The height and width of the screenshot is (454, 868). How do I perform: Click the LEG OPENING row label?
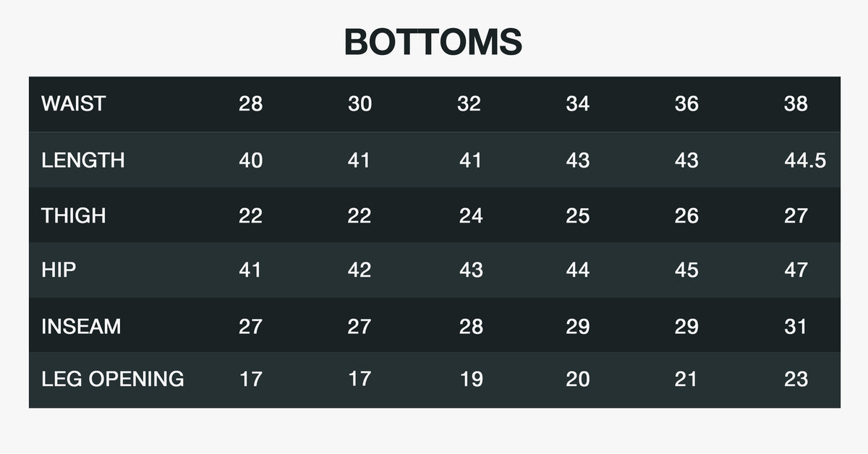click(x=112, y=379)
